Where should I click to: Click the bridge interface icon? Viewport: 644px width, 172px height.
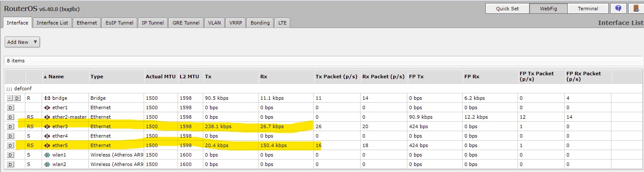pos(47,98)
